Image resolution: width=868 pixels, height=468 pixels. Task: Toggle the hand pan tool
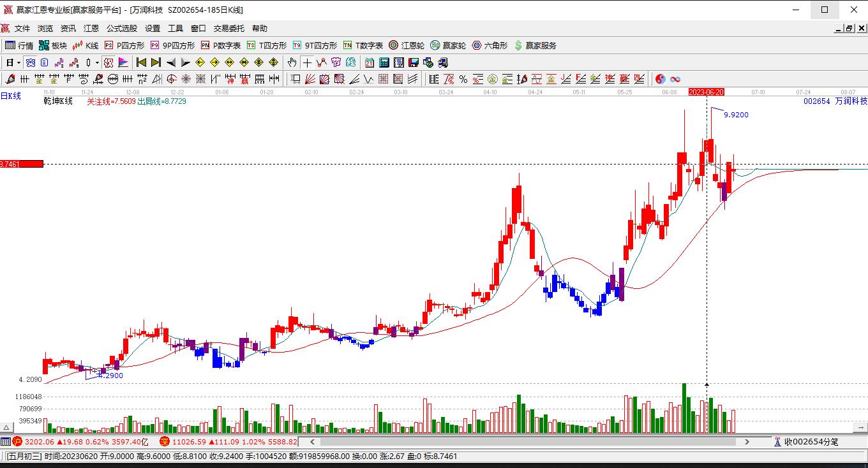tap(292, 62)
